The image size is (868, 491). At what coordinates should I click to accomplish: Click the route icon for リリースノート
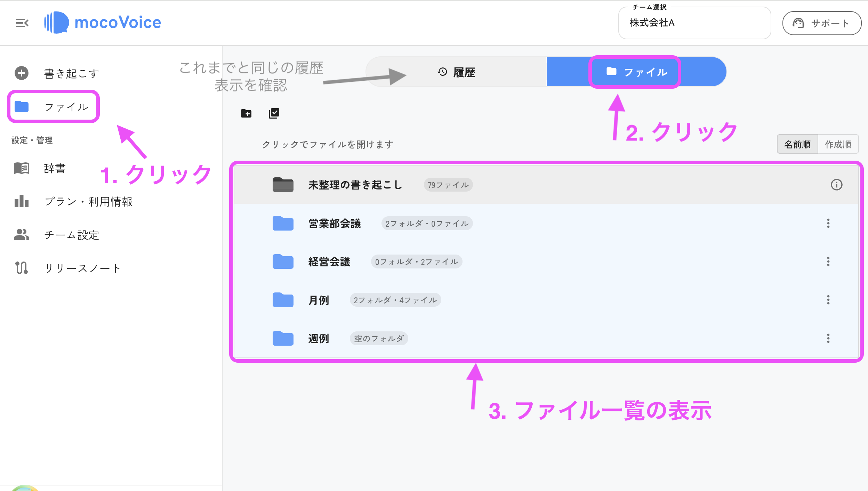(x=22, y=268)
